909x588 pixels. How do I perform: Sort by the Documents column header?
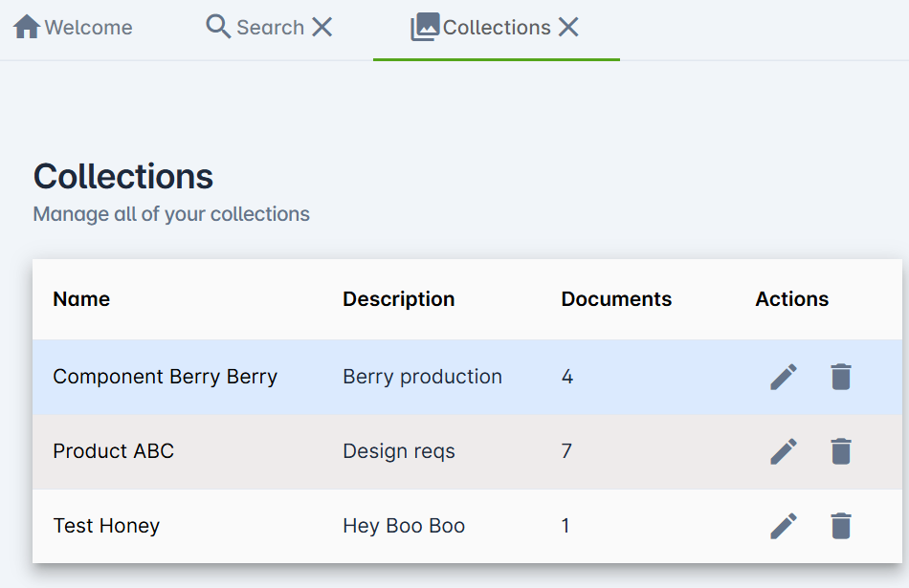pos(616,299)
